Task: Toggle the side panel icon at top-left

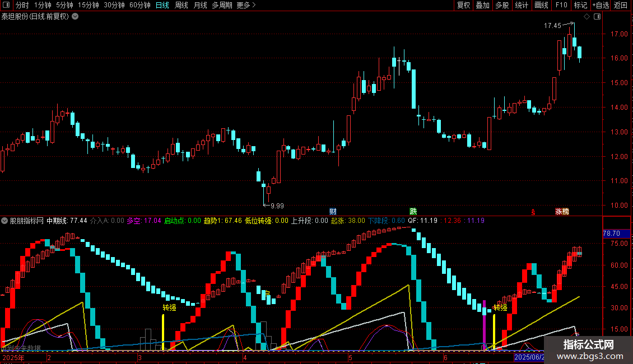Action: point(6,5)
